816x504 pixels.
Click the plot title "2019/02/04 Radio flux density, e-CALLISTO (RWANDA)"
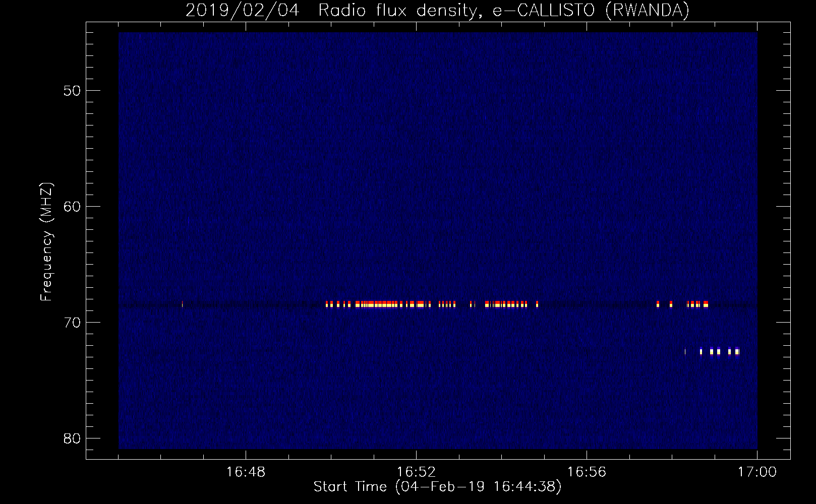click(x=437, y=10)
